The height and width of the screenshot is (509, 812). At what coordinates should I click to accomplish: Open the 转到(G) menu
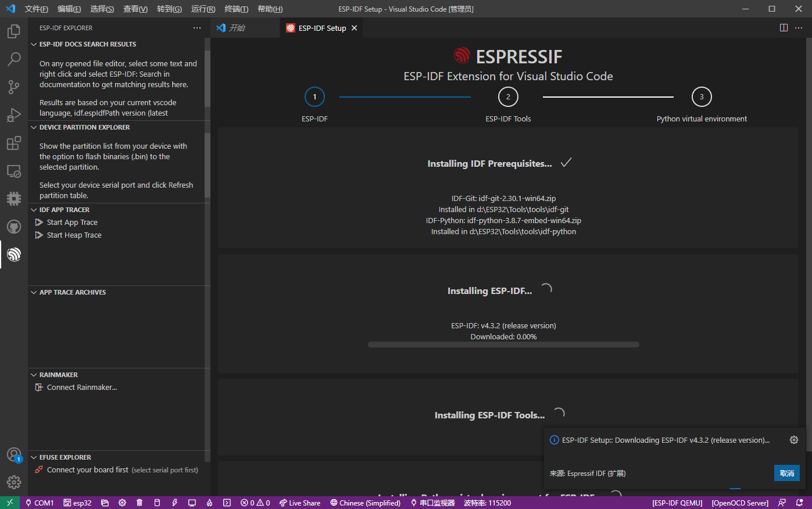[169, 9]
